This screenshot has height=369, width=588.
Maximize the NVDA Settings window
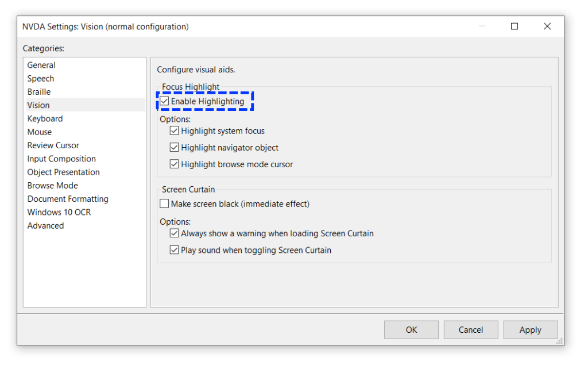click(514, 26)
